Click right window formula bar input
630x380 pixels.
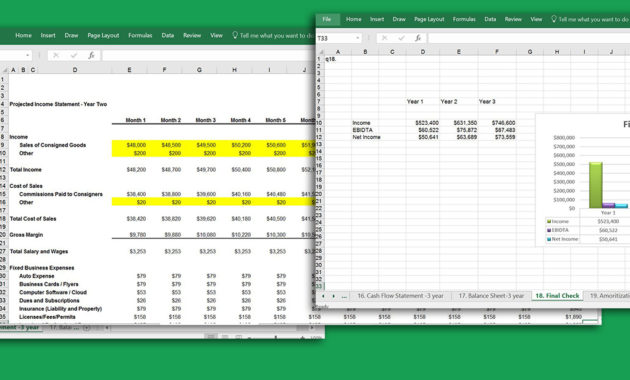point(529,38)
